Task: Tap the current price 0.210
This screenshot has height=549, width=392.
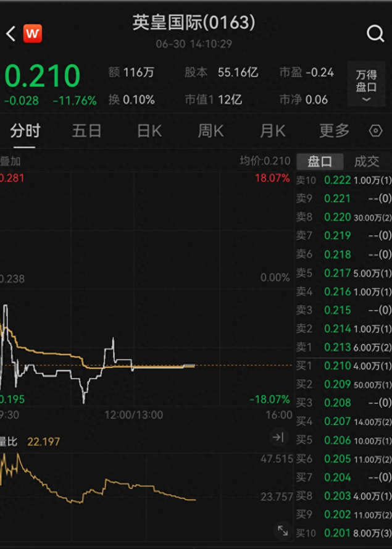Action: click(43, 75)
